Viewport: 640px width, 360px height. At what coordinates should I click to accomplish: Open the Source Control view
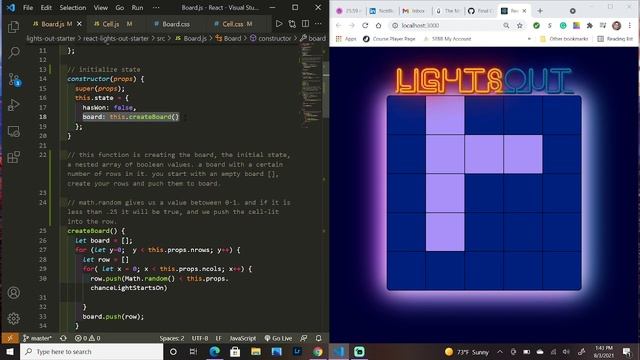coord(14,79)
